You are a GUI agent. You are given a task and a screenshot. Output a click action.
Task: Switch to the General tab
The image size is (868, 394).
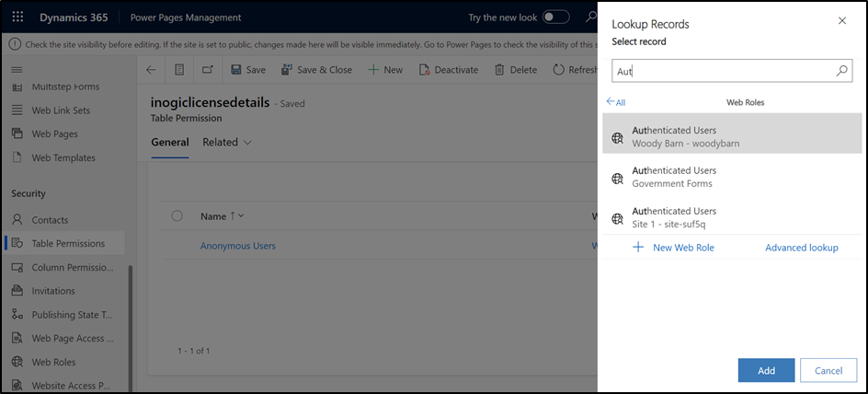pos(170,143)
